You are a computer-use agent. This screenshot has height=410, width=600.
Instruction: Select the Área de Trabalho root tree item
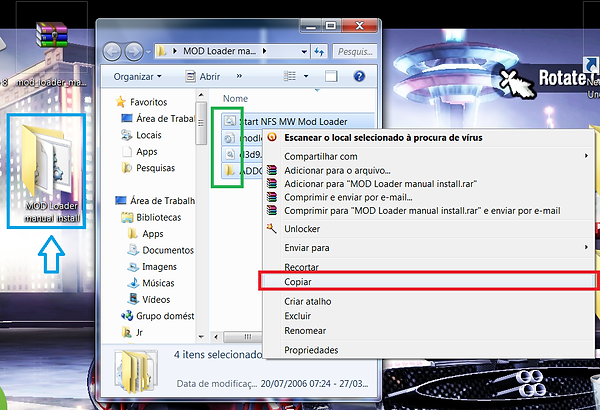155,201
